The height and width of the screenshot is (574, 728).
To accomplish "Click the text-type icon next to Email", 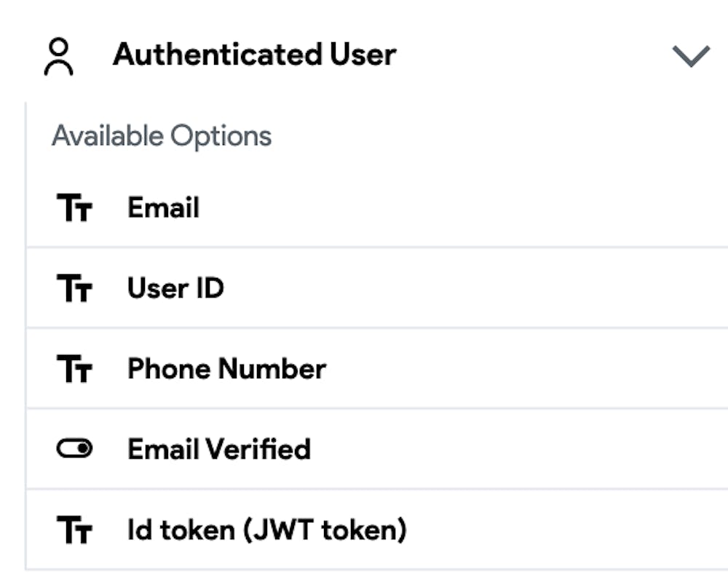I will coord(74,209).
